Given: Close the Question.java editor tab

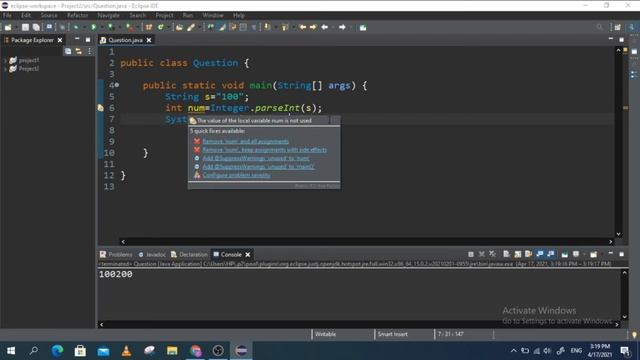Looking at the screenshot, I should (149, 40).
